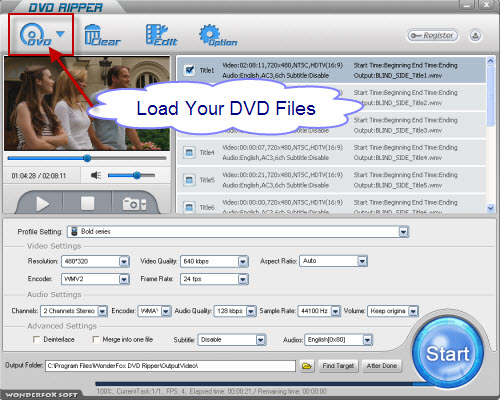Viewport: 500px width, 400px height.
Task: Open the video Encoder WMV2 dropdown
Action: click(124, 279)
